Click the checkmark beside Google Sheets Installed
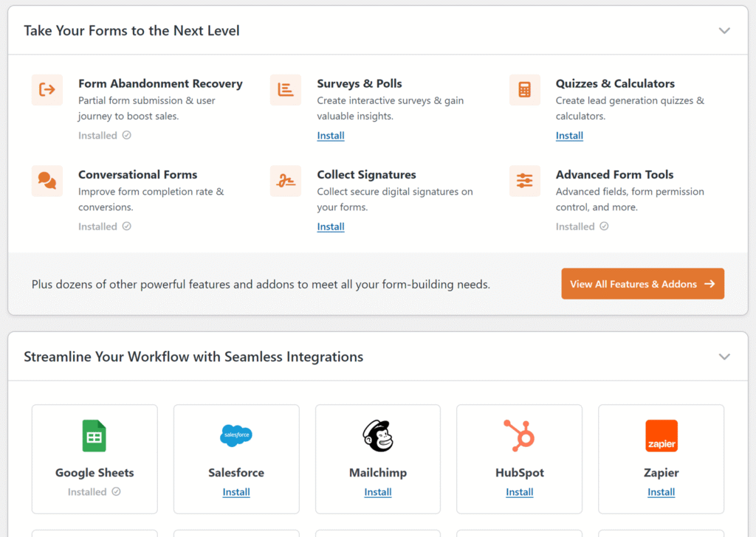756x537 pixels. [116, 491]
